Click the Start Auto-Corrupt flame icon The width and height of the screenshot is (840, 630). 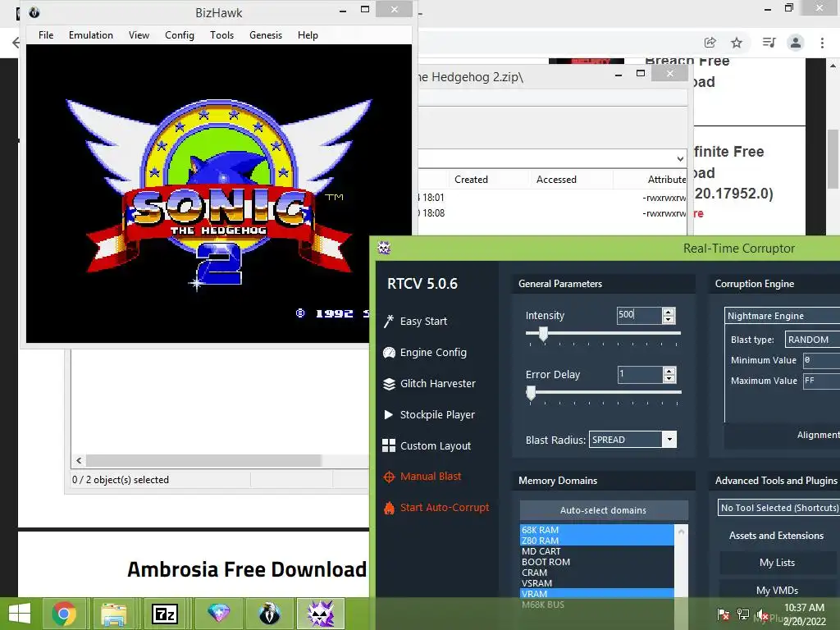[x=389, y=507]
